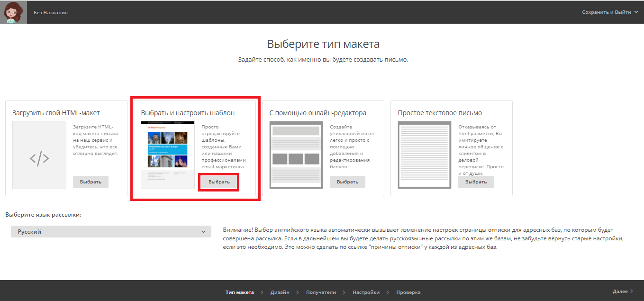Jump to the Настройки step

[x=366, y=292]
